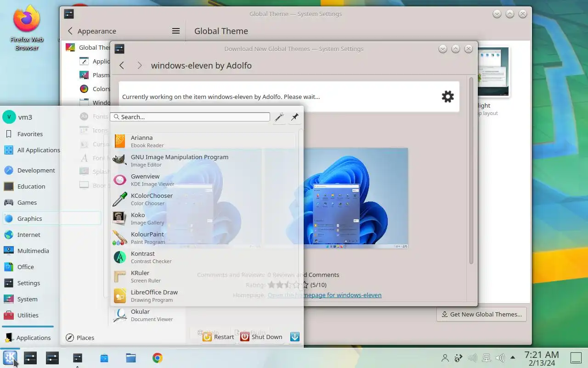Launch Google Chrome from taskbar
The height and width of the screenshot is (368, 588).
[x=158, y=358]
